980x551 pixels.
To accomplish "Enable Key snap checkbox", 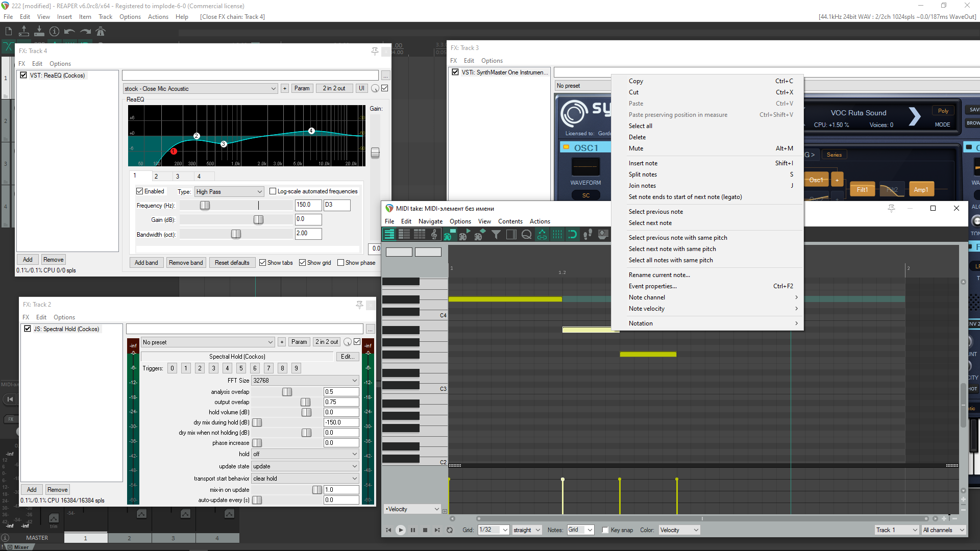I will pos(605,530).
